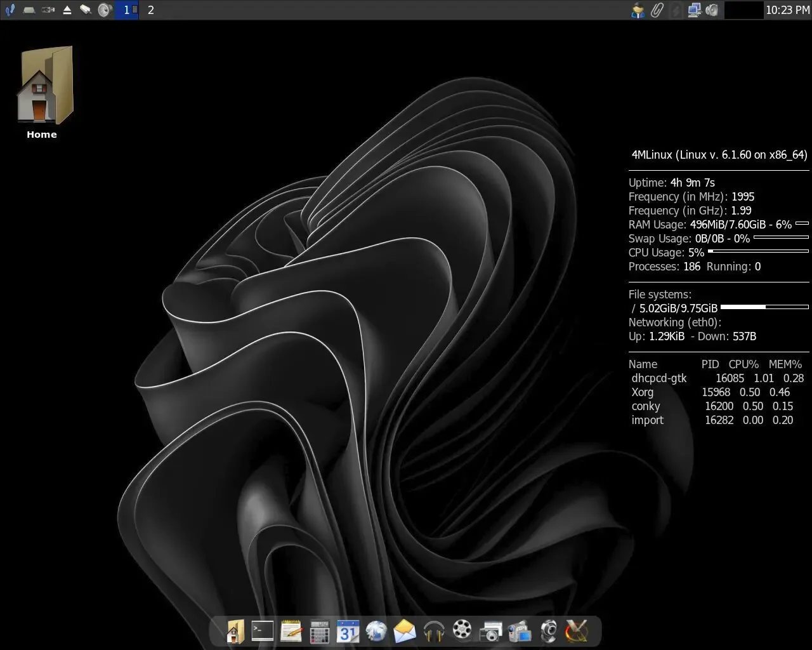This screenshot has width=812, height=650.
Task: Open the mail envelope icon in dock
Action: tap(405, 632)
